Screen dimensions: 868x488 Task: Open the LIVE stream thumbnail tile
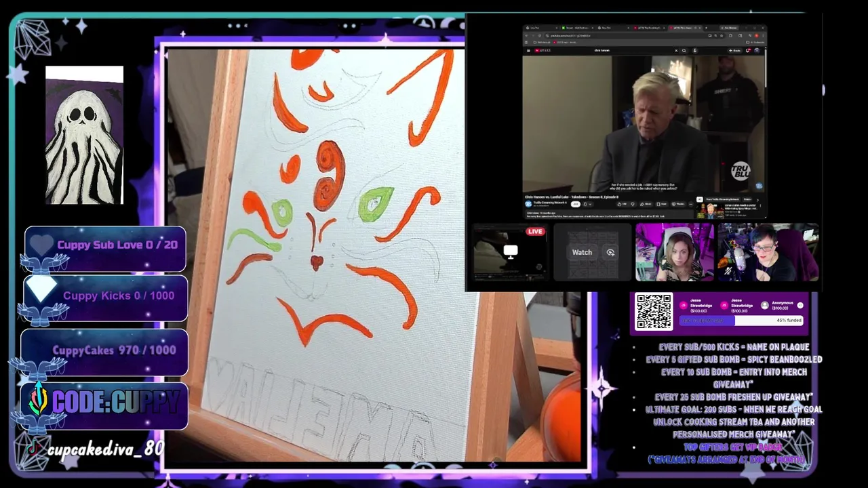(509, 251)
